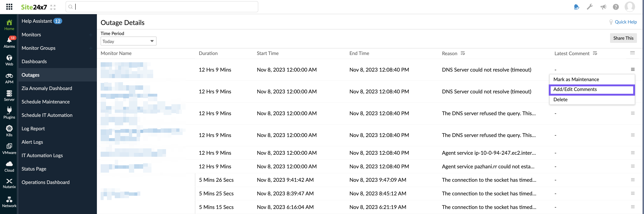Click inside the top search field
Image resolution: width=644 pixels, height=214 pixels.
(162, 7)
